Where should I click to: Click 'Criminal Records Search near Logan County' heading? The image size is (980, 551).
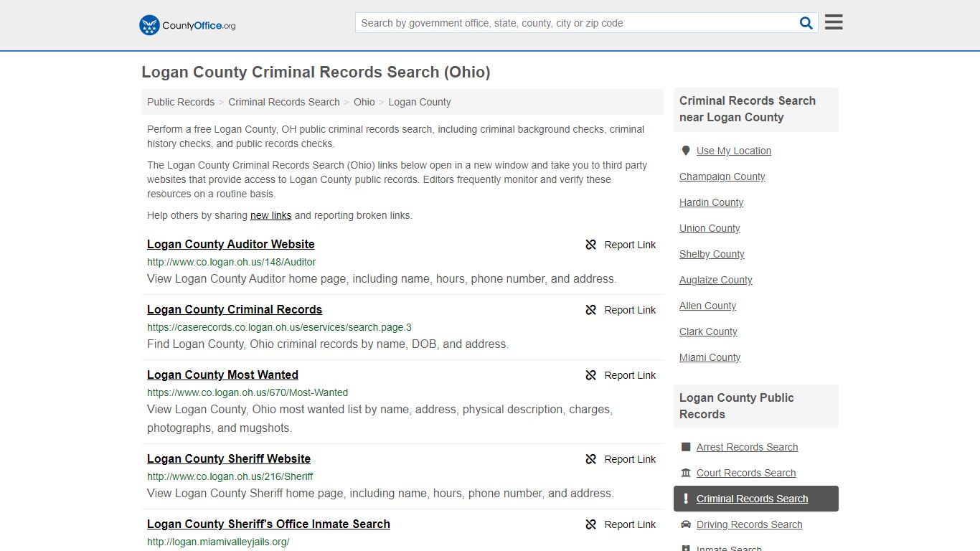tap(748, 109)
